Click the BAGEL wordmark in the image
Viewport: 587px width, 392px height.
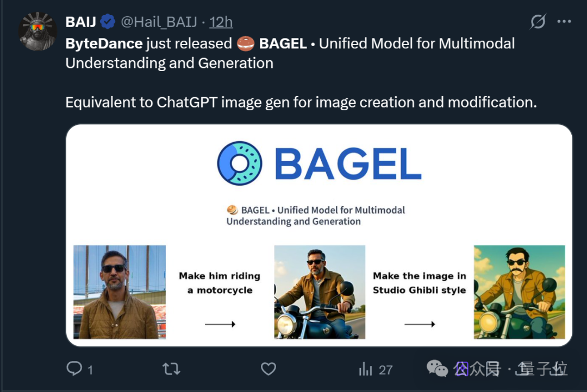click(x=348, y=164)
